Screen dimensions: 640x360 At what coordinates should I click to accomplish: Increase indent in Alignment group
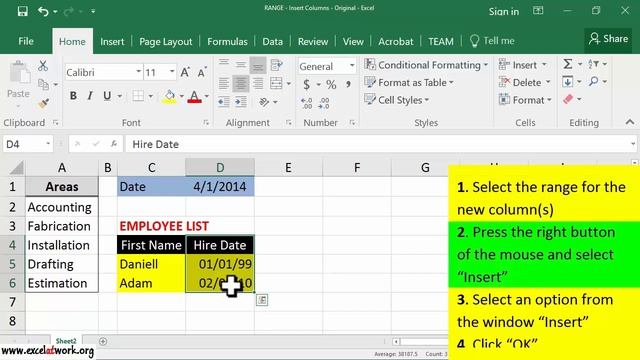click(240, 101)
